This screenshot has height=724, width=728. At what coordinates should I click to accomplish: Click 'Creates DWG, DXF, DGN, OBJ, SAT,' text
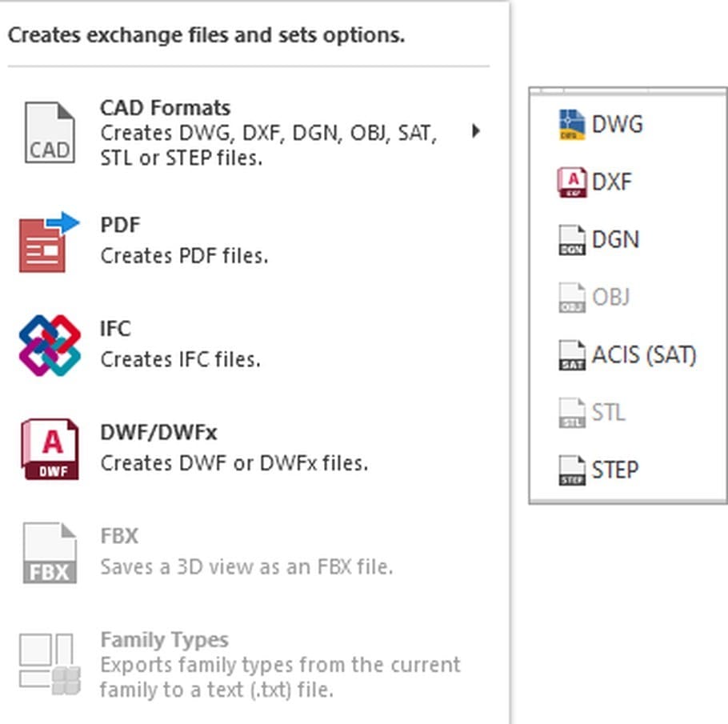[269, 134]
